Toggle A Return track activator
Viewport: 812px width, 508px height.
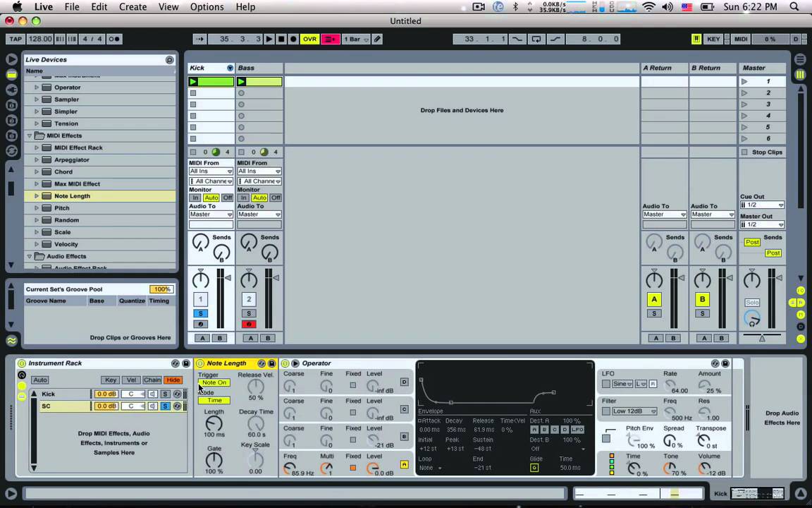[654, 299]
